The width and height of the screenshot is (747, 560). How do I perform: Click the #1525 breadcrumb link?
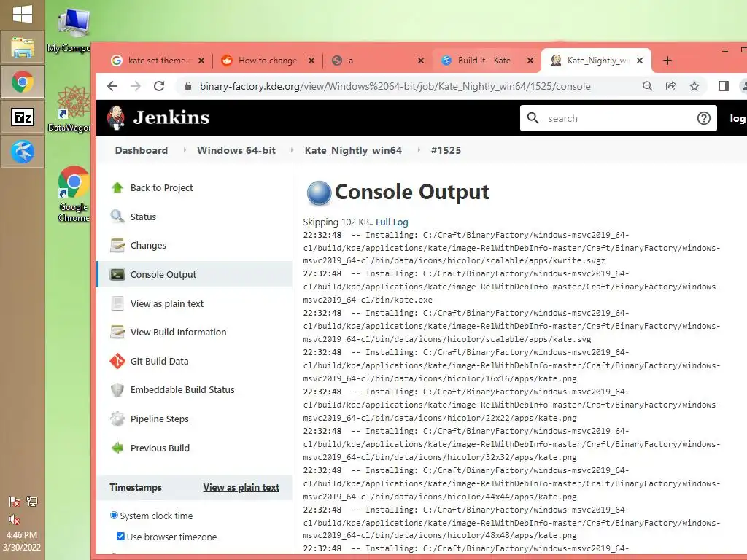pos(446,150)
